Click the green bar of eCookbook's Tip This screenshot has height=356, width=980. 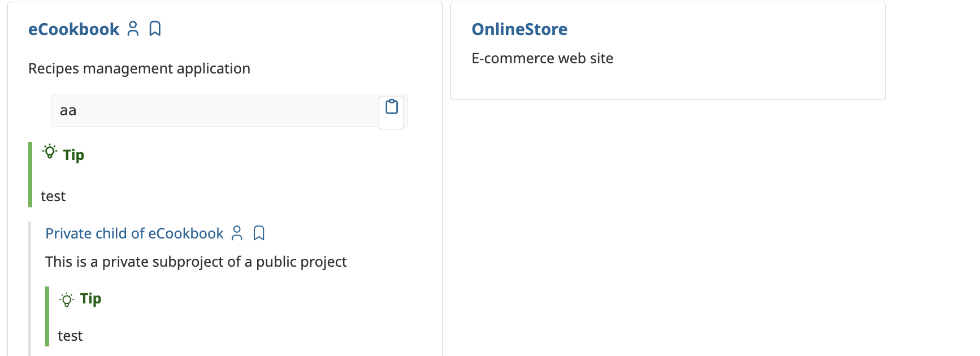[x=31, y=175]
